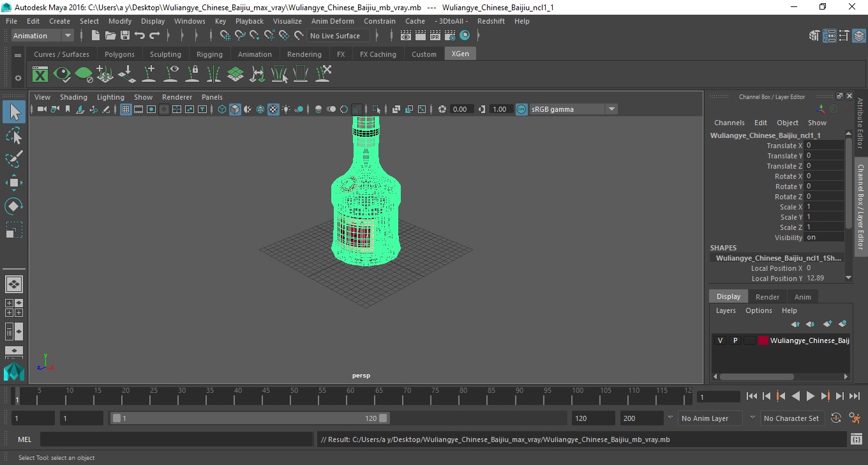Activate the Move tool

tap(14, 183)
